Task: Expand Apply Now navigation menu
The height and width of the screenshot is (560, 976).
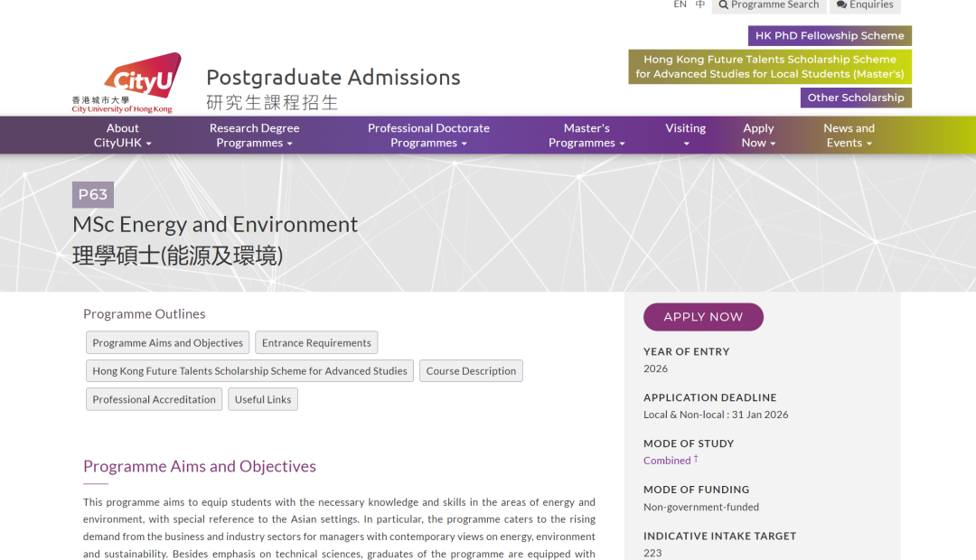Action: pos(758,135)
